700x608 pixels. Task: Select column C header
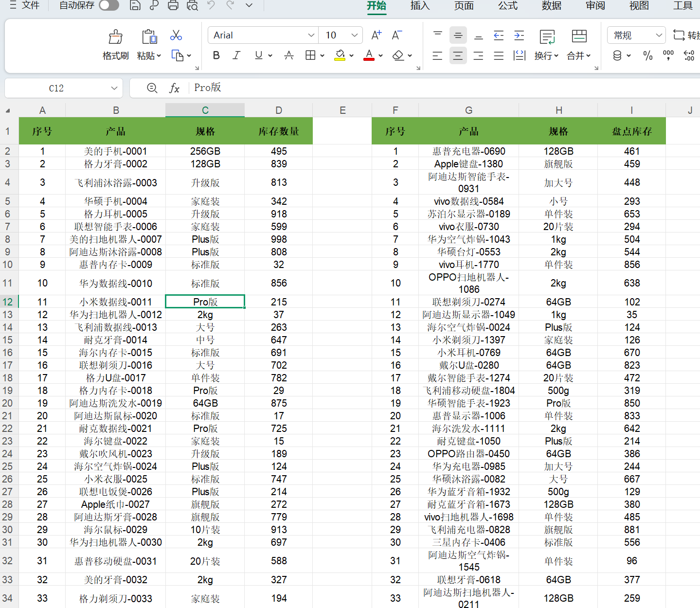(x=205, y=110)
